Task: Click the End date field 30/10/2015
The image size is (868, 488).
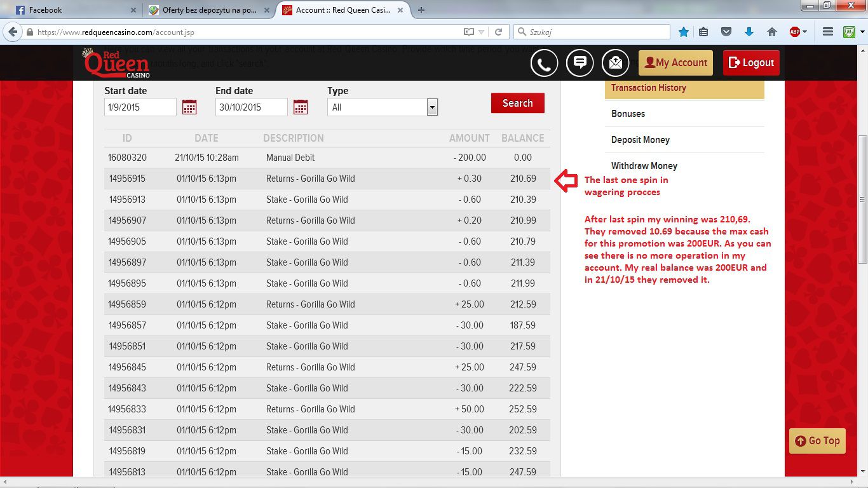Action: [x=251, y=107]
